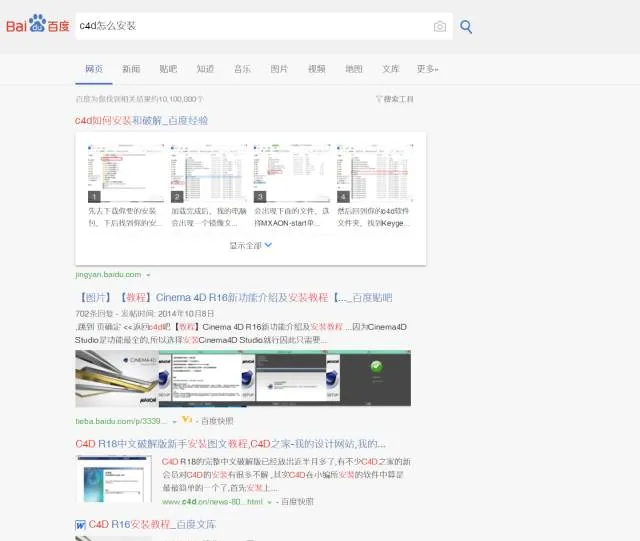Open 搜索工具 filter options
The height and width of the screenshot is (541, 640).
(395, 99)
